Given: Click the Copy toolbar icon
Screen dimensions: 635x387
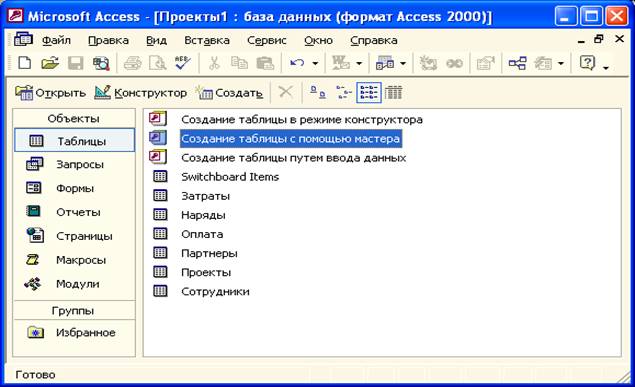Looking at the screenshot, I should point(239,63).
